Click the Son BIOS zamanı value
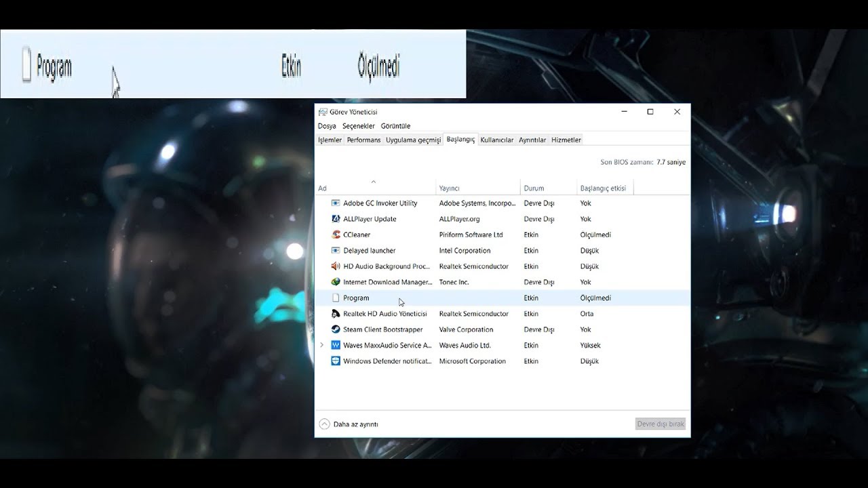868x488 pixels. pos(671,162)
